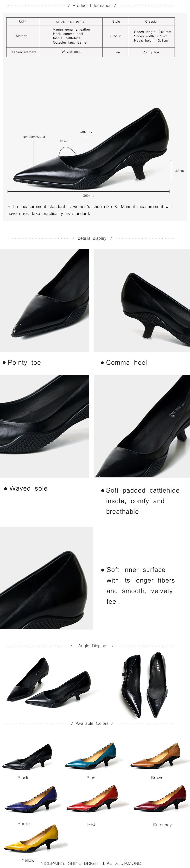Click the Angle Display section heading
Image resolution: width=190 pixels, height=868 pixels.
pyautogui.click(x=92, y=646)
